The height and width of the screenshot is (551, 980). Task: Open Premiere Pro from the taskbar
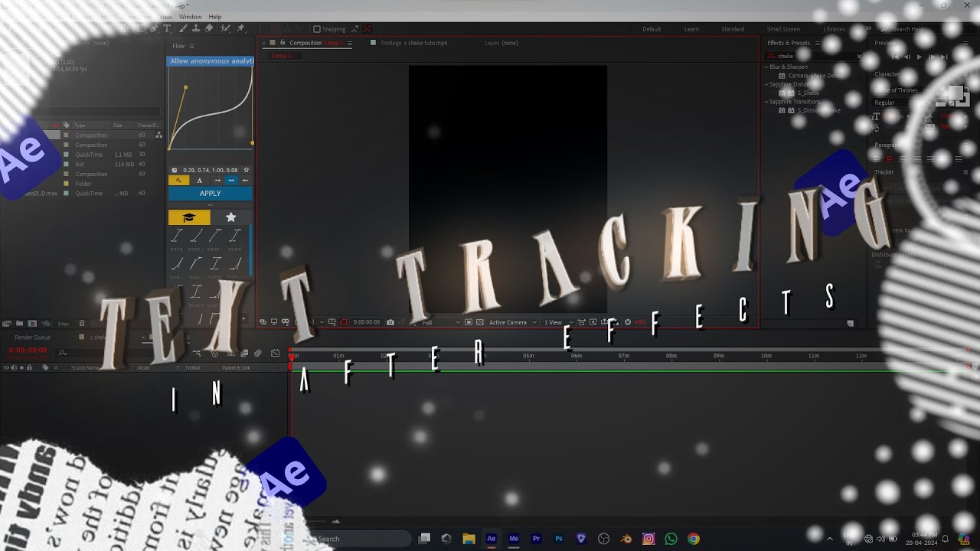tap(536, 539)
